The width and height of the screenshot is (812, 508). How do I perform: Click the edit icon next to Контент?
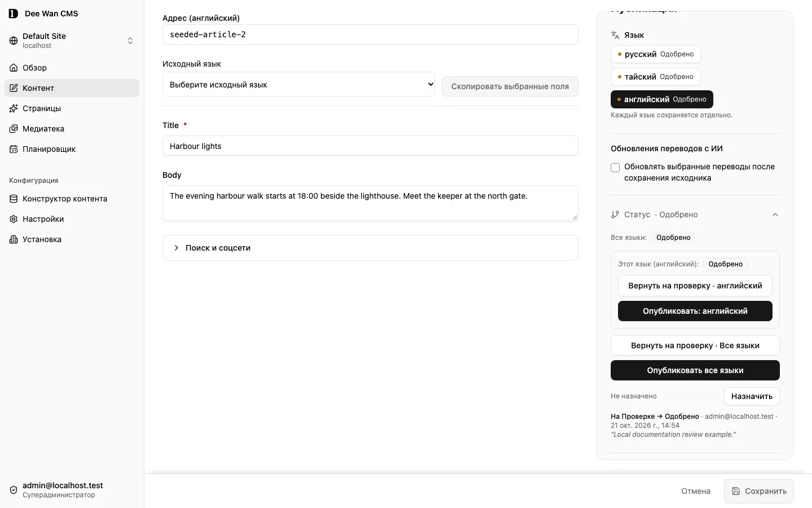(x=14, y=88)
